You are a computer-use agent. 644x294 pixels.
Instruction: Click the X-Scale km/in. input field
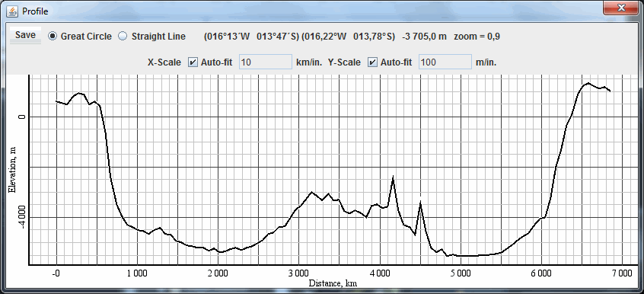[266, 62]
